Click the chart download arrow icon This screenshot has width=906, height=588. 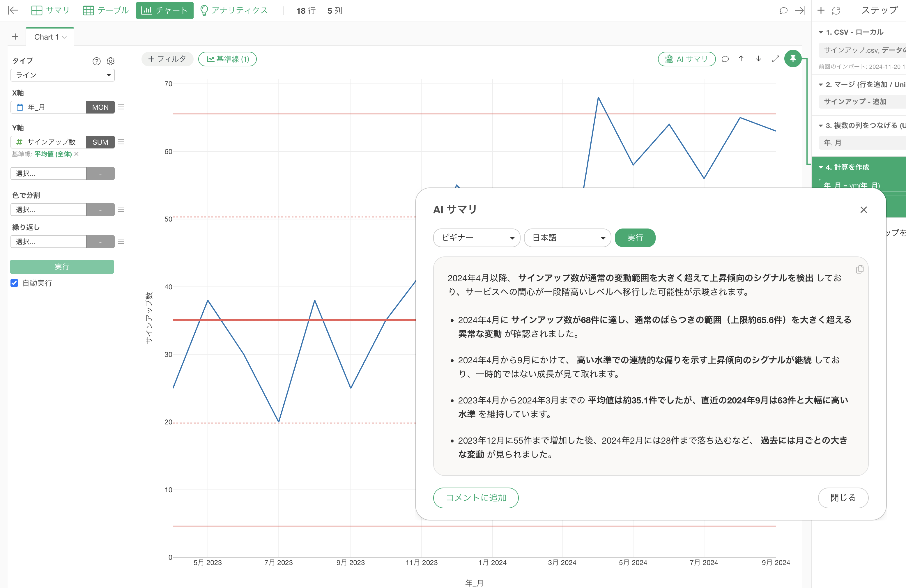tap(758, 59)
